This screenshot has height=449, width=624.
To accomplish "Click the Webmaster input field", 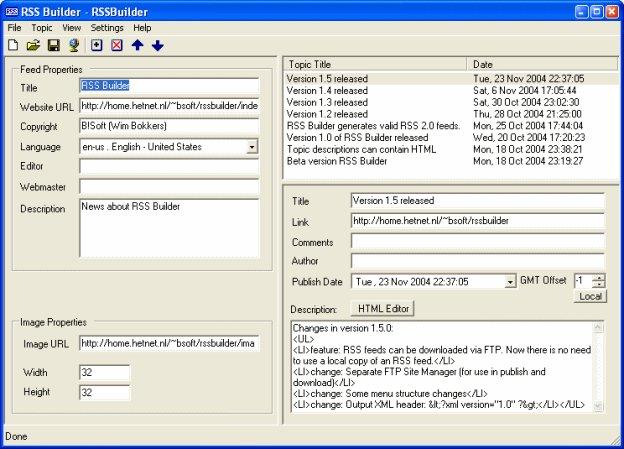I will 168,186.
